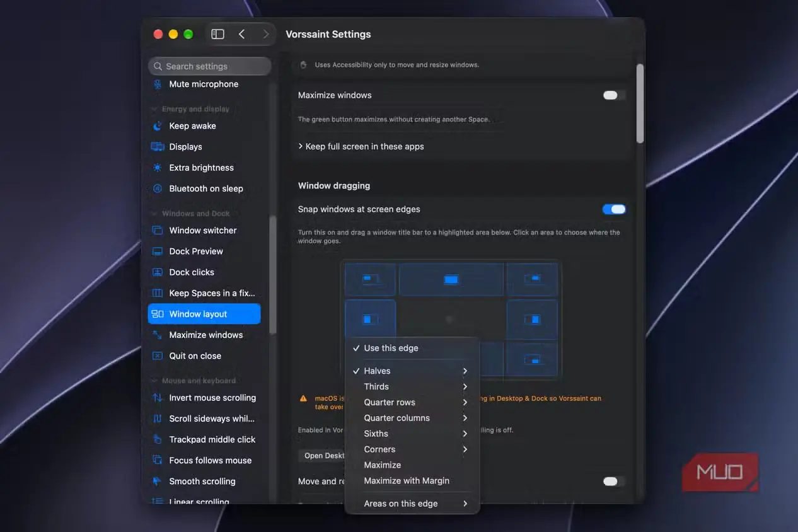This screenshot has width=798, height=532.
Task: Uncheck Use this edge in the menu
Action: coord(412,348)
